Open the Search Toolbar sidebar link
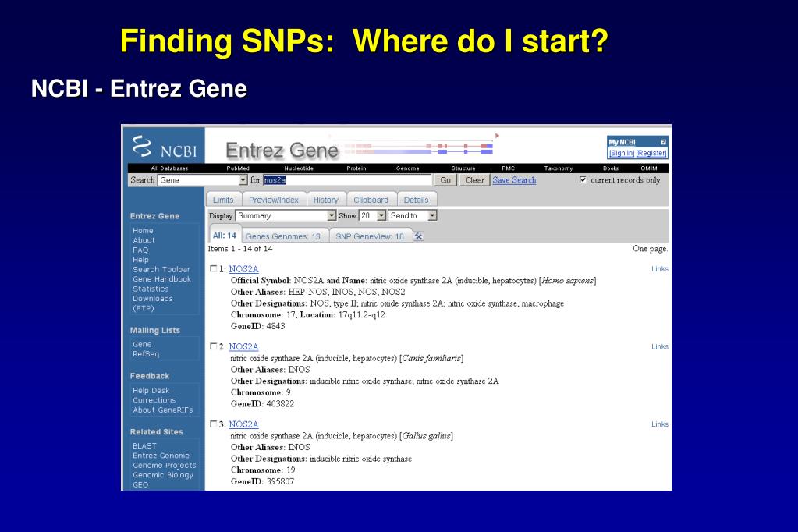798x532 pixels. (161, 269)
